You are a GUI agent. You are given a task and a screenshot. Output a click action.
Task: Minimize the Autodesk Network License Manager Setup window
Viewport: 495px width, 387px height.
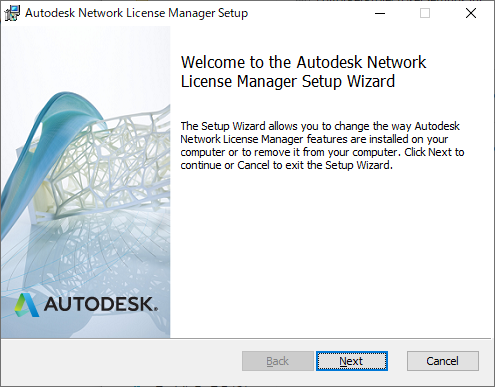380,13
